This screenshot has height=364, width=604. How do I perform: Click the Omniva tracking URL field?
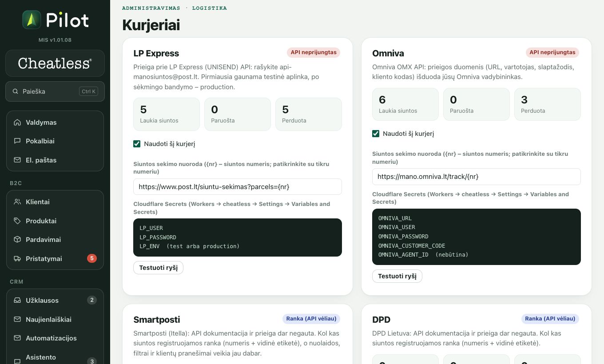477,177
